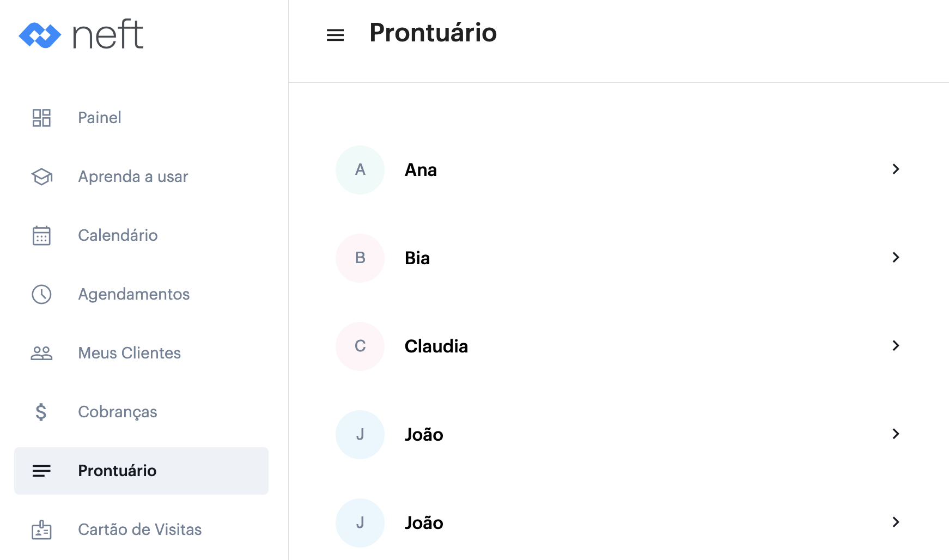Expand Bia's record with the chevron arrow
The width and height of the screenshot is (949, 560).
(896, 258)
